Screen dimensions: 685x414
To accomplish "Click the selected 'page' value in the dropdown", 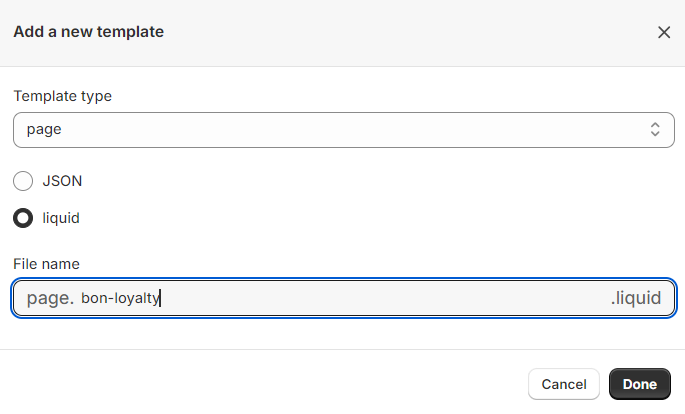I will pos(45,130).
